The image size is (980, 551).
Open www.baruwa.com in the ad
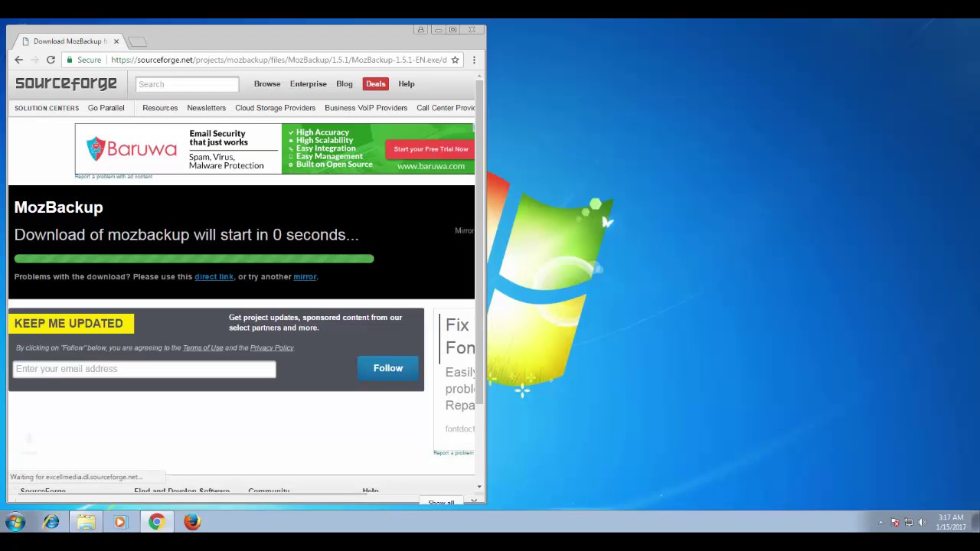(431, 166)
